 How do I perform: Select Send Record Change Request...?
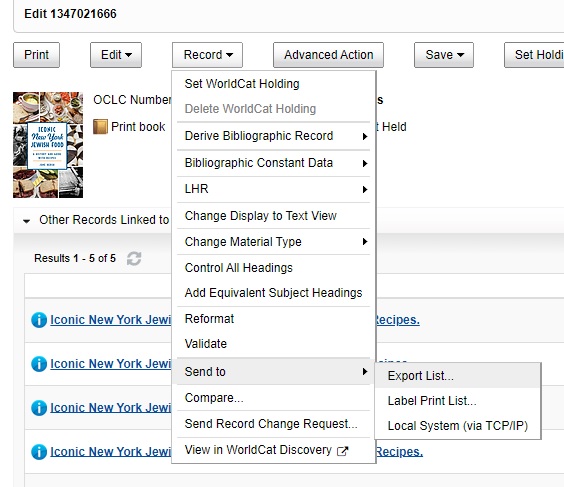273,424
